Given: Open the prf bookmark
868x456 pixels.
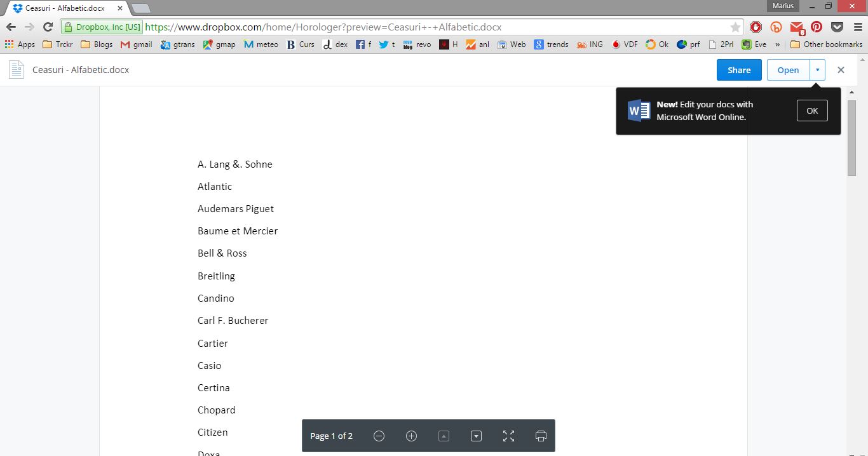Looking at the screenshot, I should click(x=688, y=44).
